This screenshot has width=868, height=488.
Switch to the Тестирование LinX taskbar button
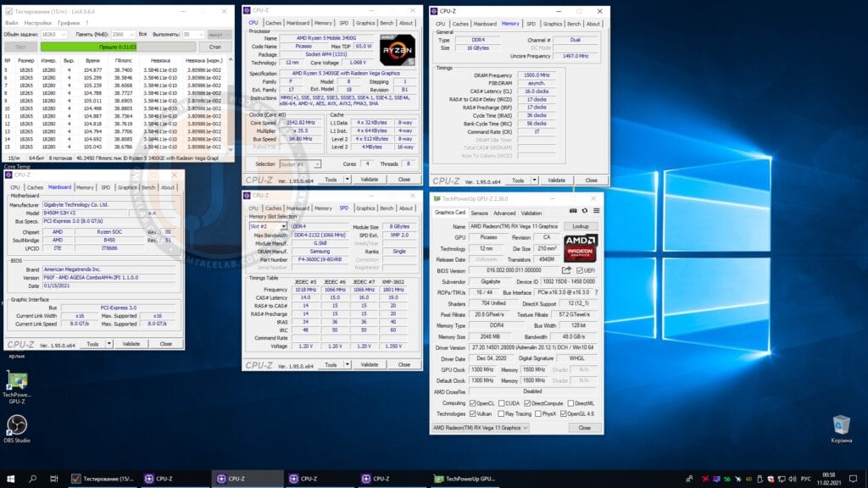click(x=103, y=479)
